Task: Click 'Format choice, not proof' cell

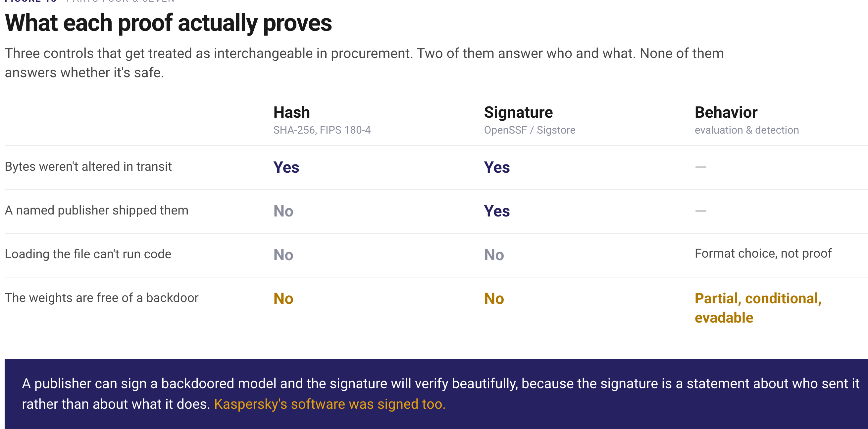Action: tap(763, 254)
